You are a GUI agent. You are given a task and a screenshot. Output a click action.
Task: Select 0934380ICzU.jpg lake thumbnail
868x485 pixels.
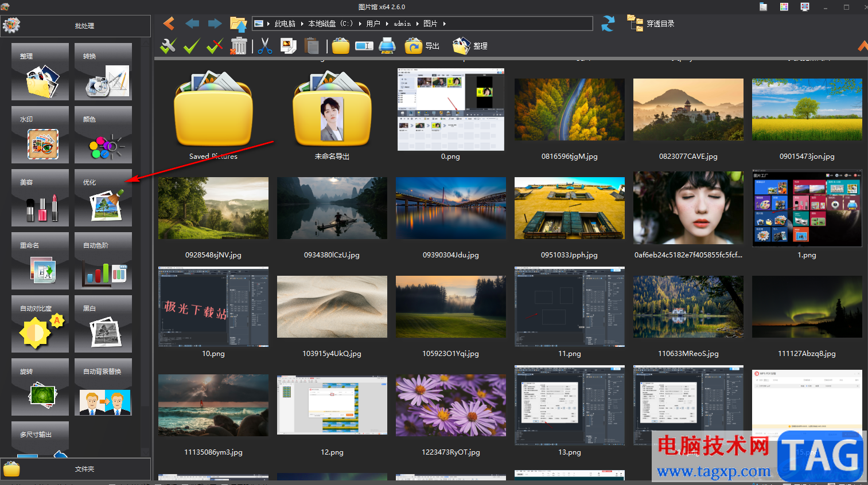pyautogui.click(x=332, y=208)
